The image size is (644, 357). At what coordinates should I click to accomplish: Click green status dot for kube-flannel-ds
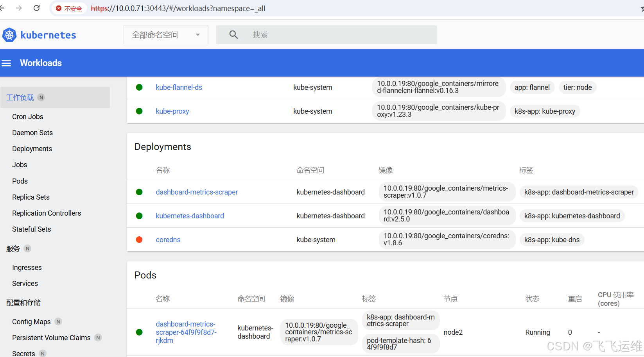coord(139,87)
